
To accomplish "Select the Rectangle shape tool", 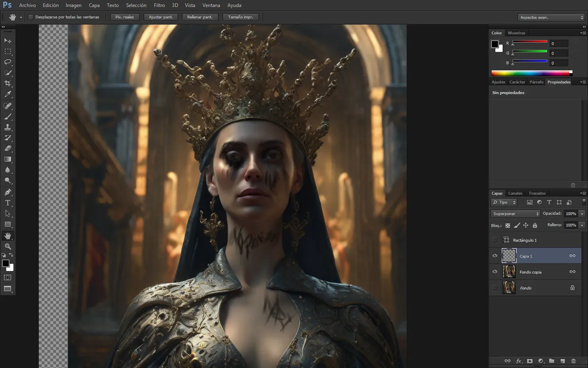I will point(8,224).
